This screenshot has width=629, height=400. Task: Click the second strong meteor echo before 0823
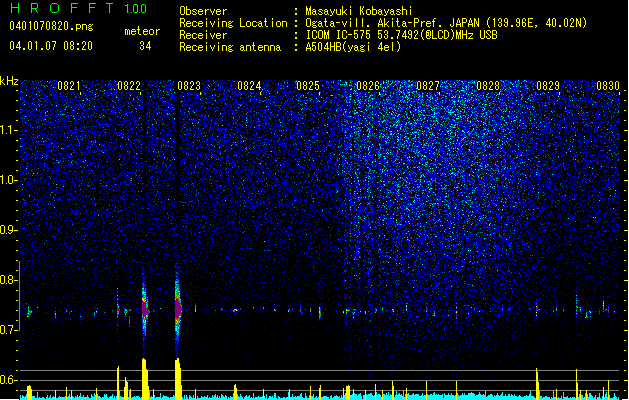tap(178, 309)
